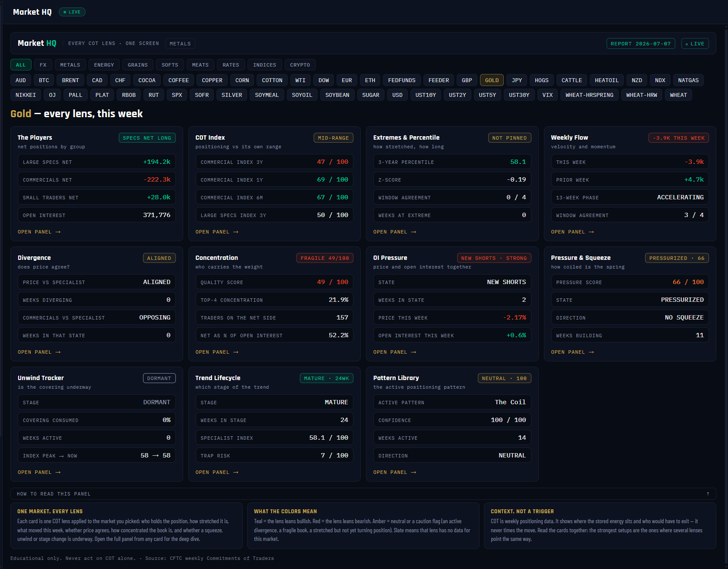Click the REPORT 2026-07-07 badge
This screenshot has width=728, height=569.
pos(641,44)
